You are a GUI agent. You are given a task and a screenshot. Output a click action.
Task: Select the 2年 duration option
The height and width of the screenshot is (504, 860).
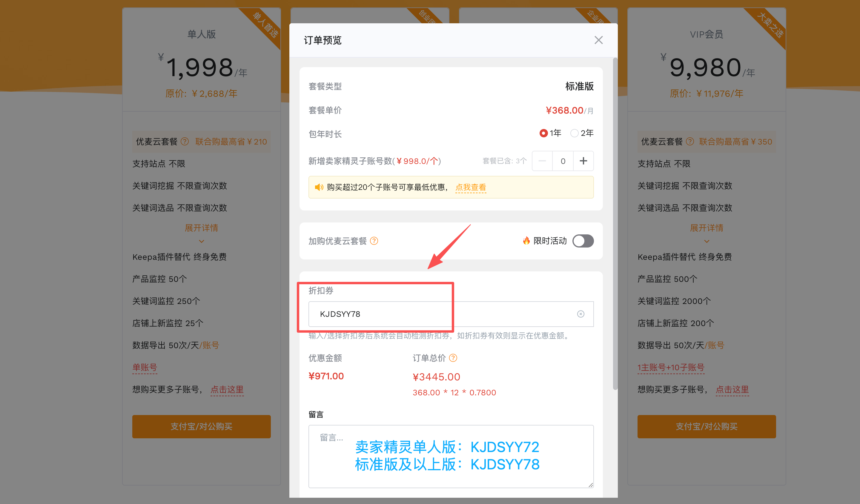(x=582, y=133)
